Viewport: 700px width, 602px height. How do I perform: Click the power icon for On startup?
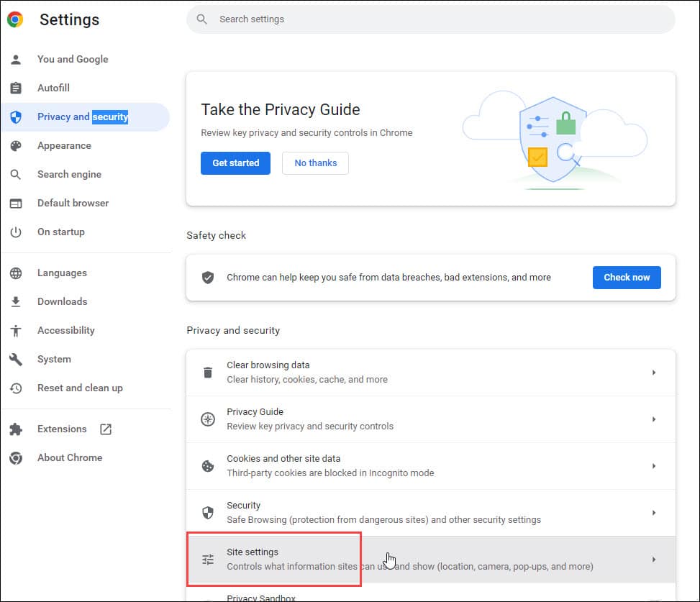(x=16, y=232)
